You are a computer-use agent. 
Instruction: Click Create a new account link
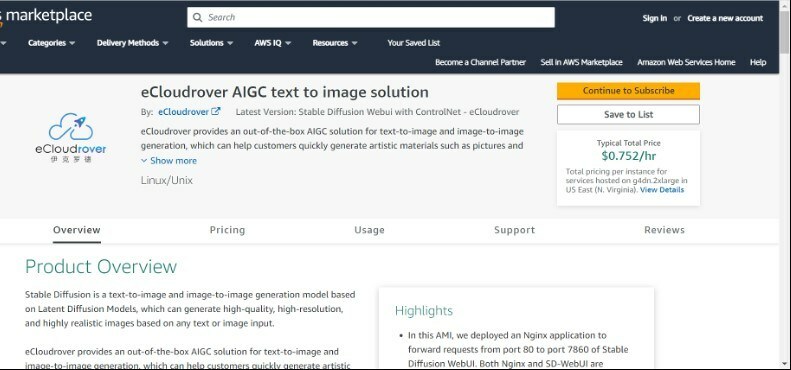coord(725,18)
